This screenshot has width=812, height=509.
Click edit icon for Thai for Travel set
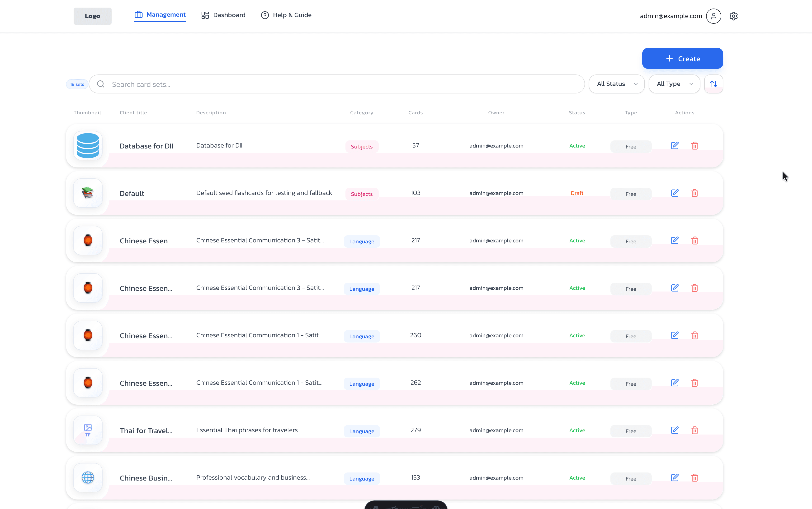(x=675, y=430)
